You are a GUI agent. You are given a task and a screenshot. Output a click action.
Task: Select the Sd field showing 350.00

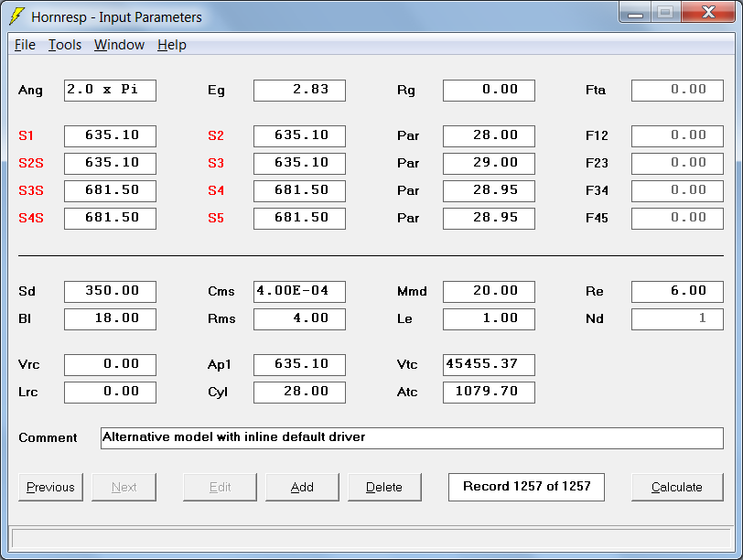(x=110, y=292)
